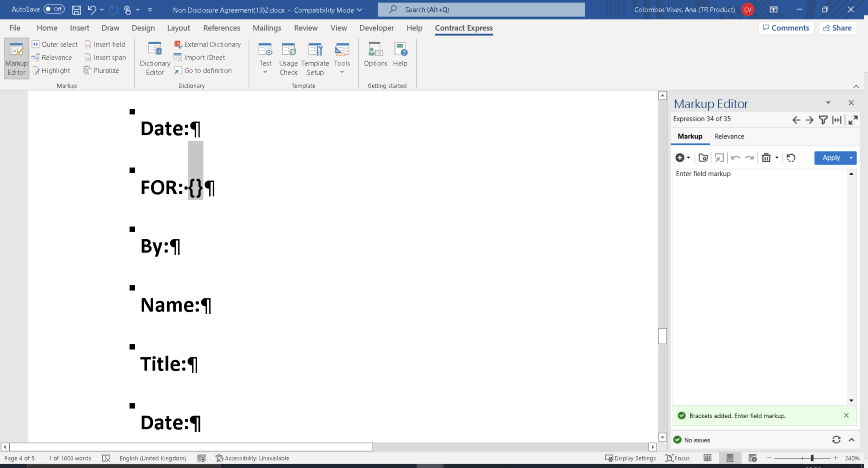868x468 pixels.
Task: Open Template Setup in the ribbon
Action: [x=315, y=58]
